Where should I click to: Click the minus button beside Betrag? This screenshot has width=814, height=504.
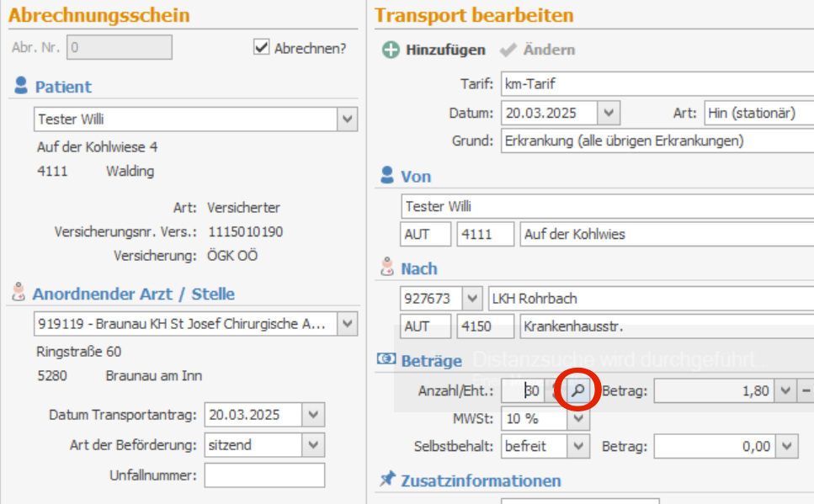click(x=806, y=390)
